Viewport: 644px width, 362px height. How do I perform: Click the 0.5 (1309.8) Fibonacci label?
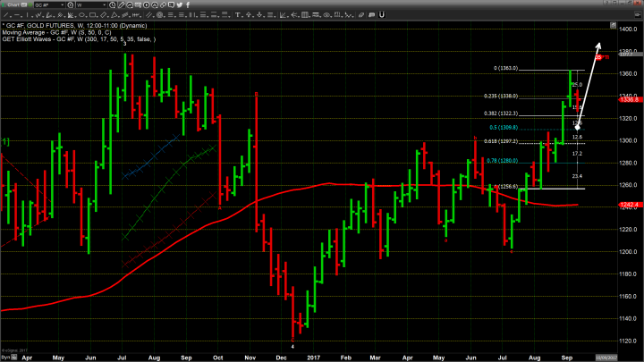(x=504, y=128)
